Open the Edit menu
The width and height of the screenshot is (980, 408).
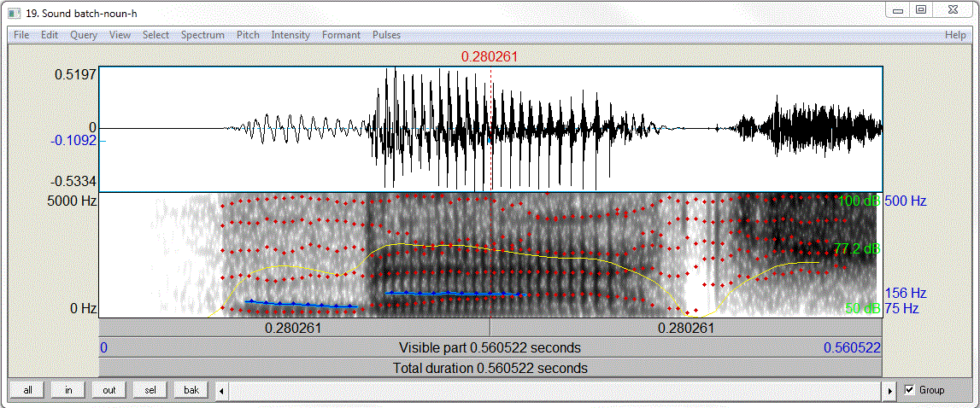50,35
